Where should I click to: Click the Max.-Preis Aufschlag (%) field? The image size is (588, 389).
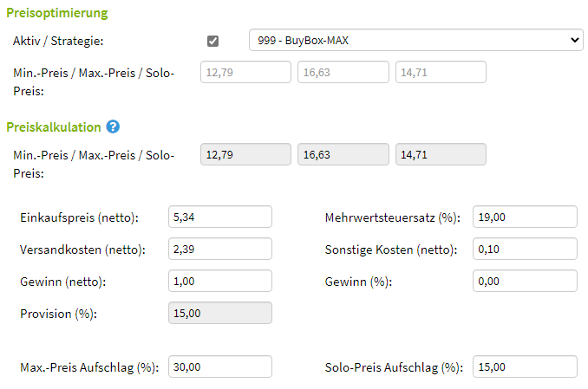pos(220,366)
